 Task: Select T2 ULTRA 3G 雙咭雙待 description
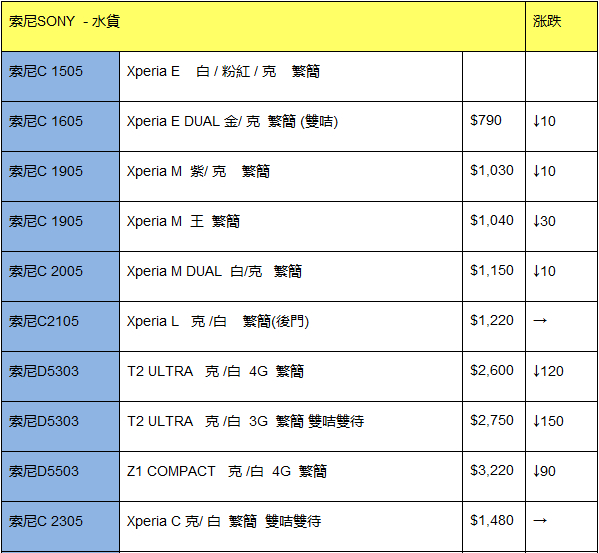(291, 427)
